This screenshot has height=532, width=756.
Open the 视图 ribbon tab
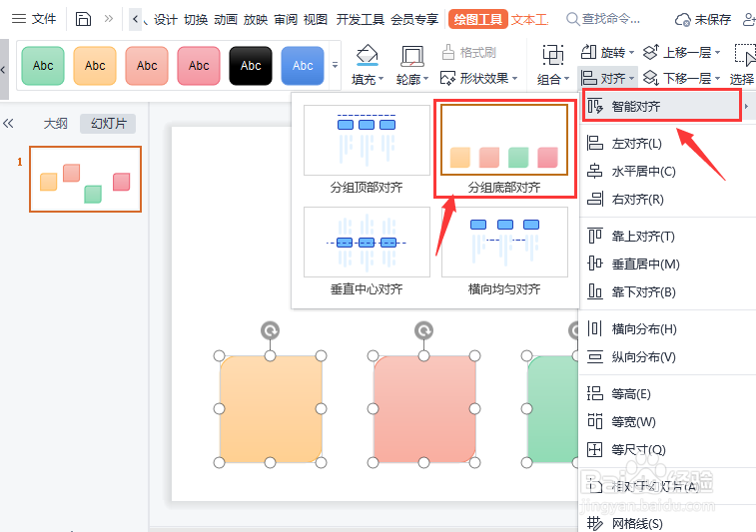pyautogui.click(x=316, y=19)
